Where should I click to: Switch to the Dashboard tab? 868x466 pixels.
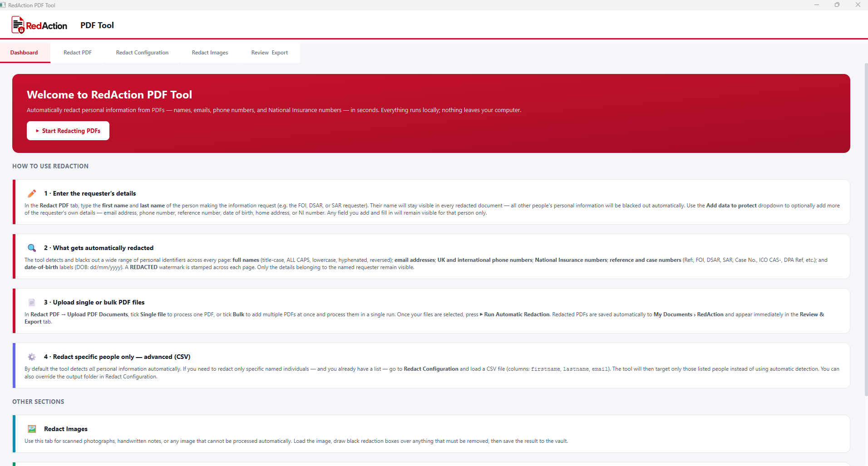(x=24, y=53)
